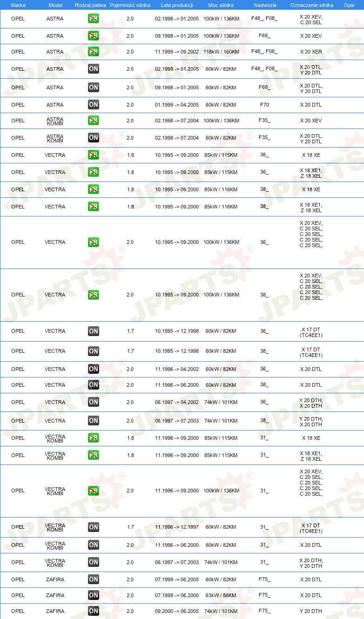Click the ON diesel icon in ASTRA F70 row
364x619 pixels.
(x=94, y=105)
